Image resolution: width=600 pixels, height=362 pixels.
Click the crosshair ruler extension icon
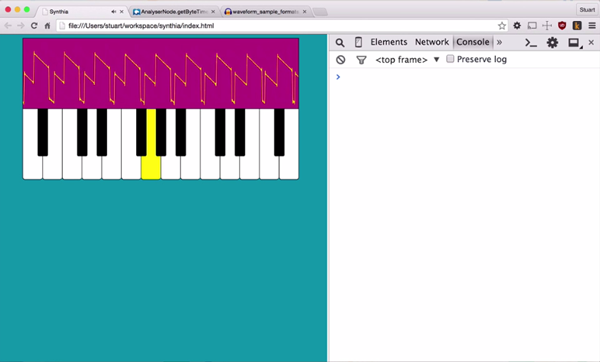click(x=547, y=26)
